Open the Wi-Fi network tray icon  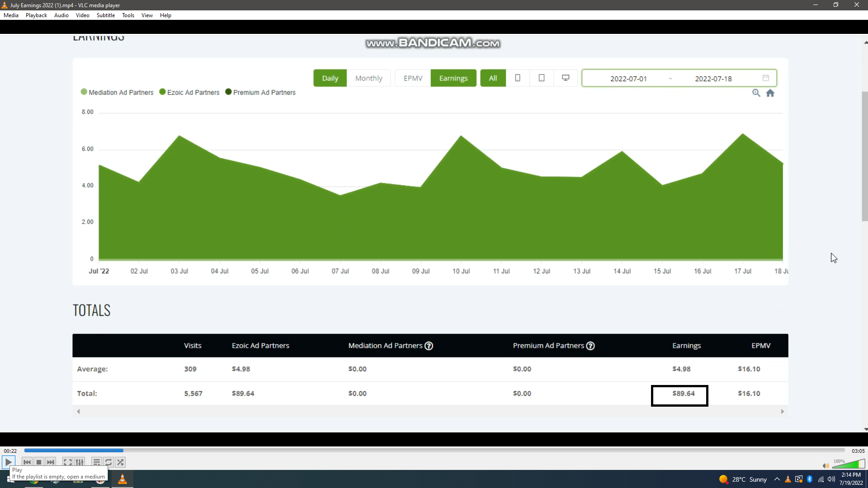tap(821, 479)
